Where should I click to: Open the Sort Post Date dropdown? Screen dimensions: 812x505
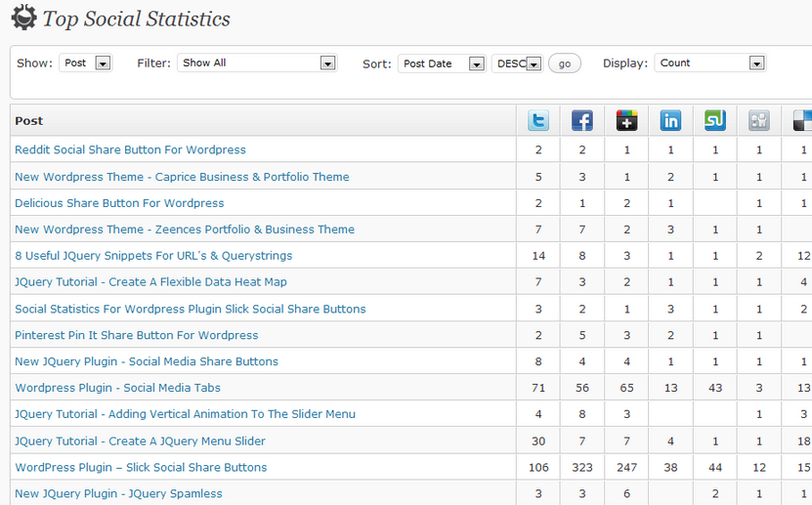point(442,63)
